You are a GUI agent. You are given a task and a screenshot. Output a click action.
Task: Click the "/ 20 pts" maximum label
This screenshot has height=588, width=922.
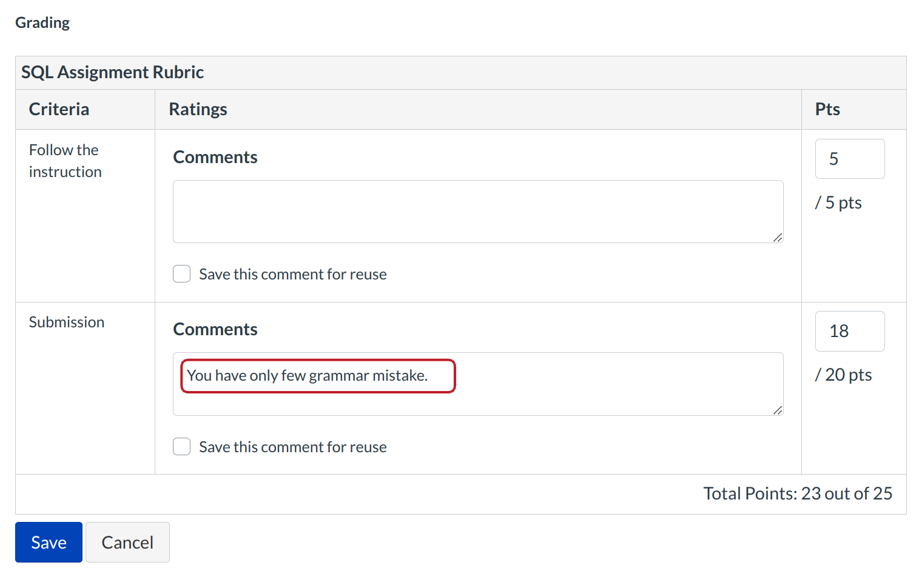pyautogui.click(x=843, y=375)
